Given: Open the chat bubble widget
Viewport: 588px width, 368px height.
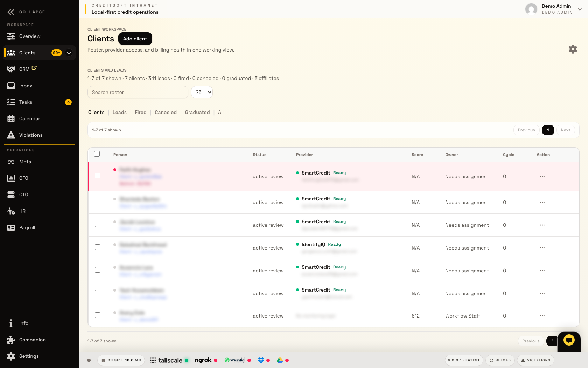Looking at the screenshot, I should (569, 340).
